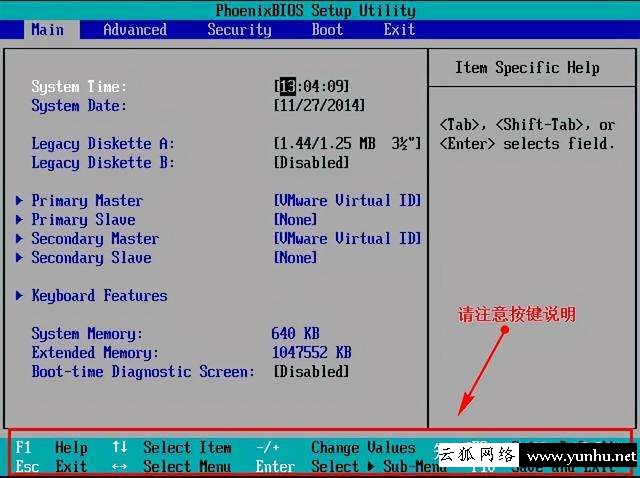This screenshot has height=478, width=640.
Task: Click the Primary Slave None value
Action: click(x=296, y=220)
